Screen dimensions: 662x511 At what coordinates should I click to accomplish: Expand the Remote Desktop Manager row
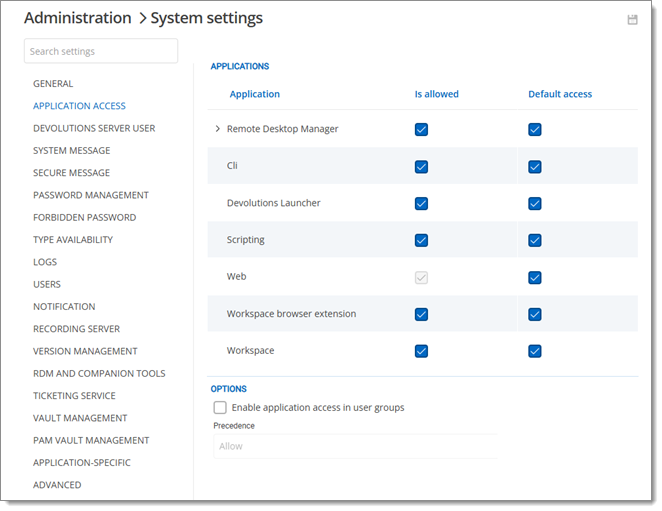(x=218, y=129)
